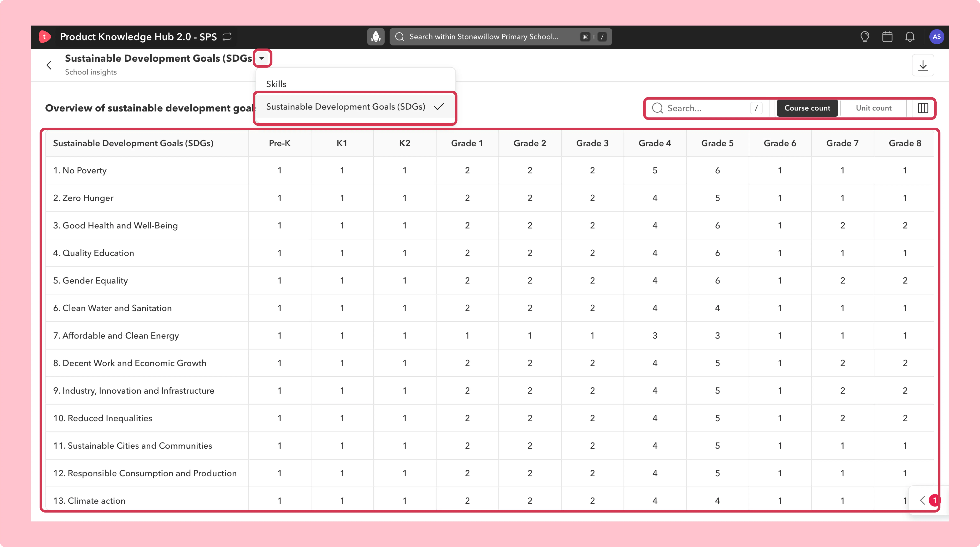This screenshot has width=980, height=547.
Task: Click the Grade 4 column header
Action: 655,143
